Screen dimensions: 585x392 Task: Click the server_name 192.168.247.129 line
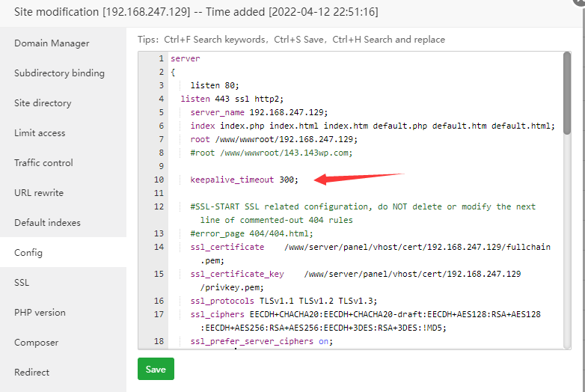pos(259,112)
